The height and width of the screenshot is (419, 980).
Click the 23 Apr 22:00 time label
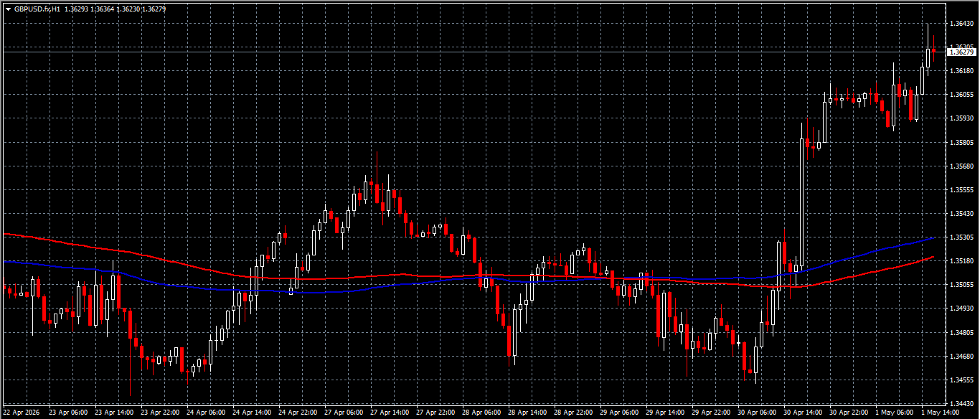tap(161, 413)
